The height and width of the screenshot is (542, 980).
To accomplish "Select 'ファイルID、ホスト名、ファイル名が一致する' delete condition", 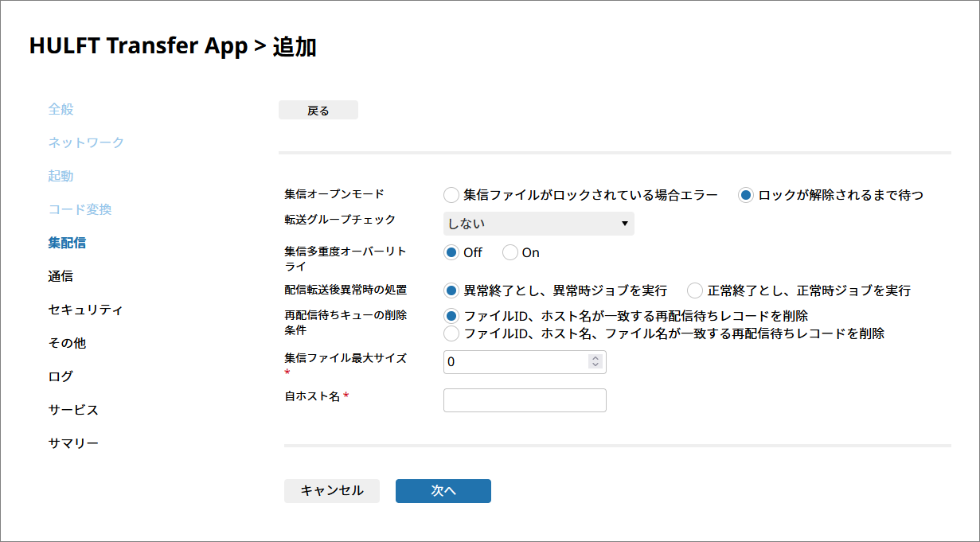I will point(451,333).
